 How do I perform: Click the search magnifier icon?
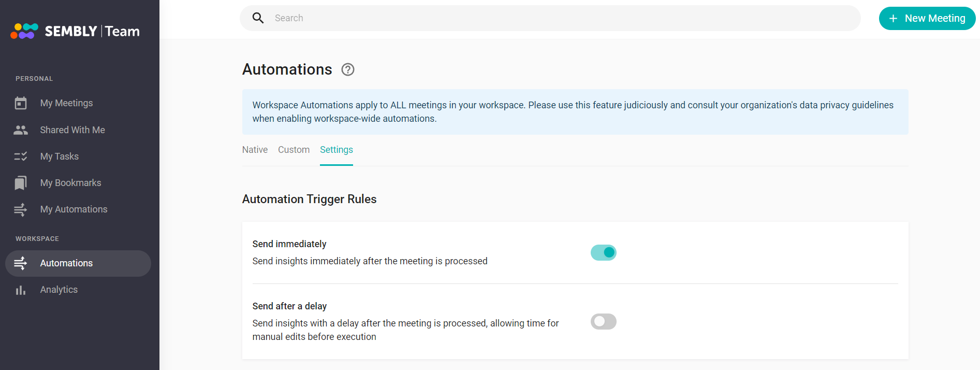(258, 18)
